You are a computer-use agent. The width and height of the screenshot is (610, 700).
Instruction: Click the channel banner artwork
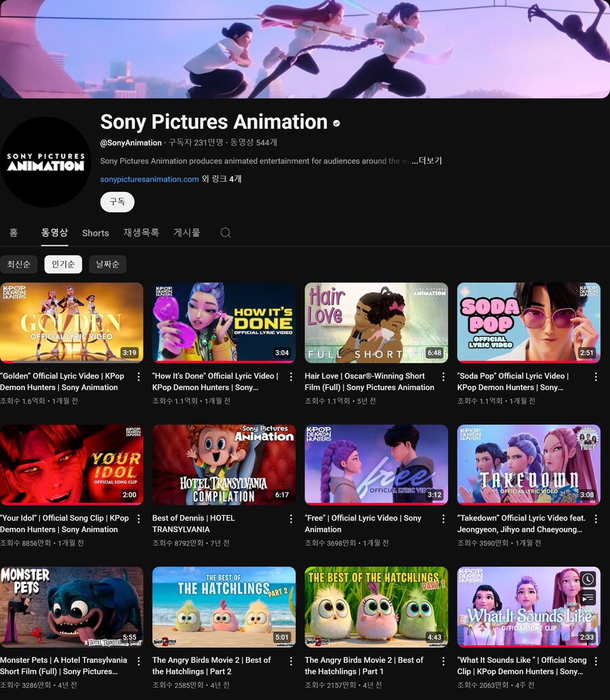[x=305, y=49]
